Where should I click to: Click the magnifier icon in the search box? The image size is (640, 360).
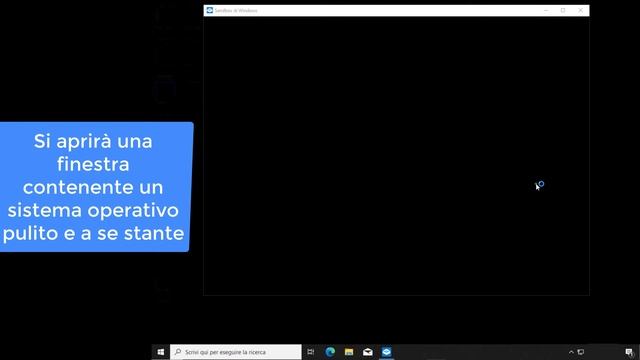tap(178, 352)
